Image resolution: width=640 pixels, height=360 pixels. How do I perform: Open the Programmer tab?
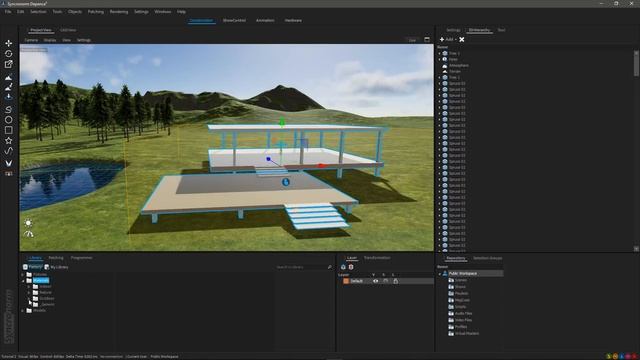82,258
